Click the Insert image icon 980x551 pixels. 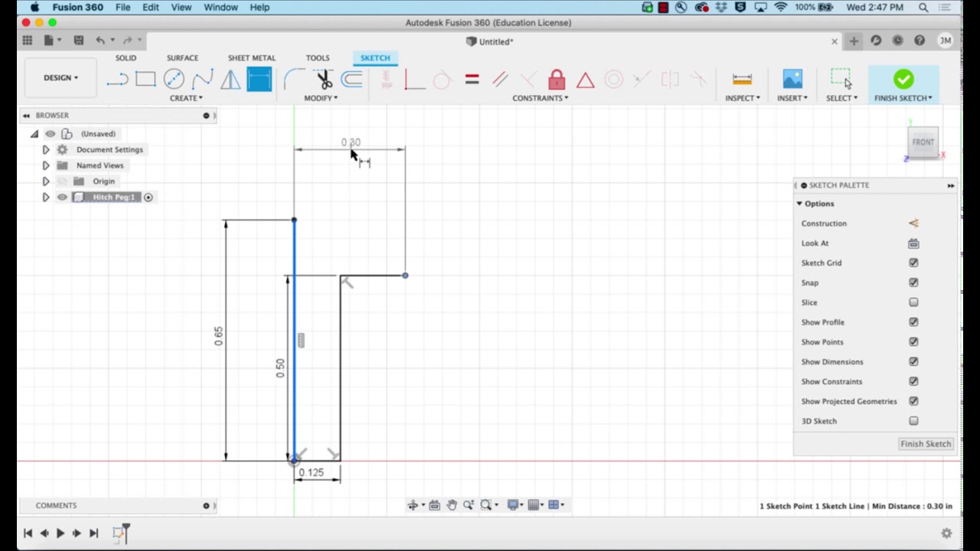[x=792, y=79]
